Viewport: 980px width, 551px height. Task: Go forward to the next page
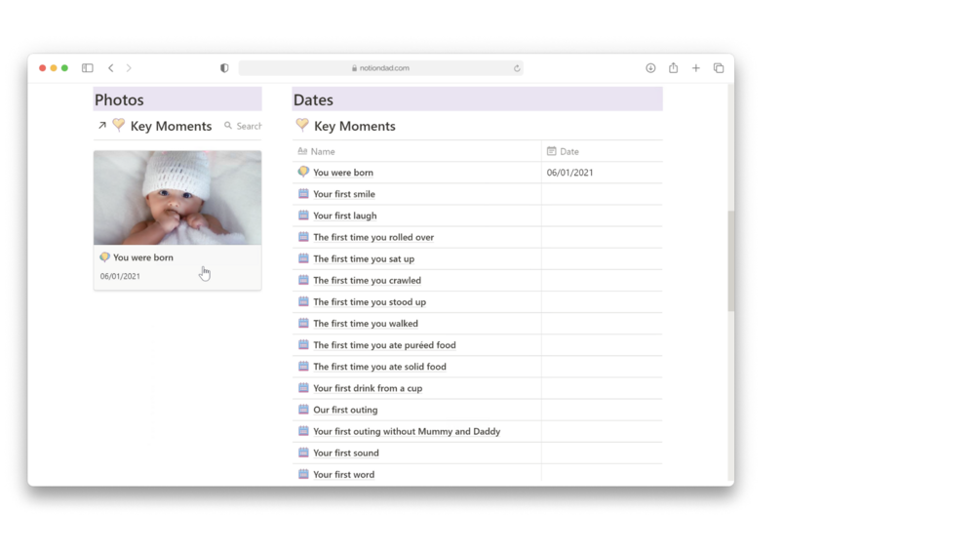pos(129,68)
